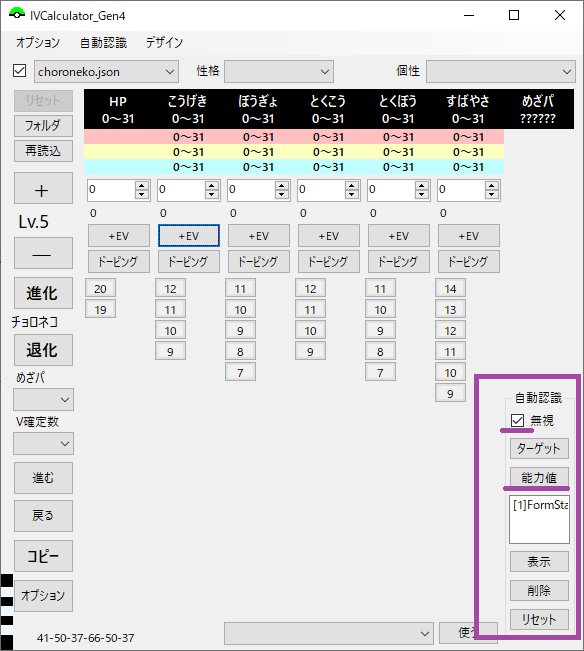
Task: Click +EV button under こうげき
Action: pyautogui.click(x=189, y=236)
